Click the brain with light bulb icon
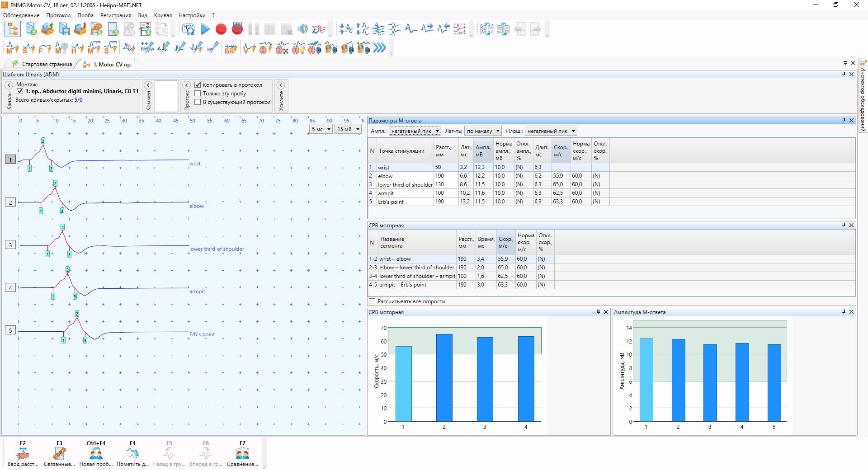Image resolution: width=868 pixels, height=470 pixels. point(298,48)
